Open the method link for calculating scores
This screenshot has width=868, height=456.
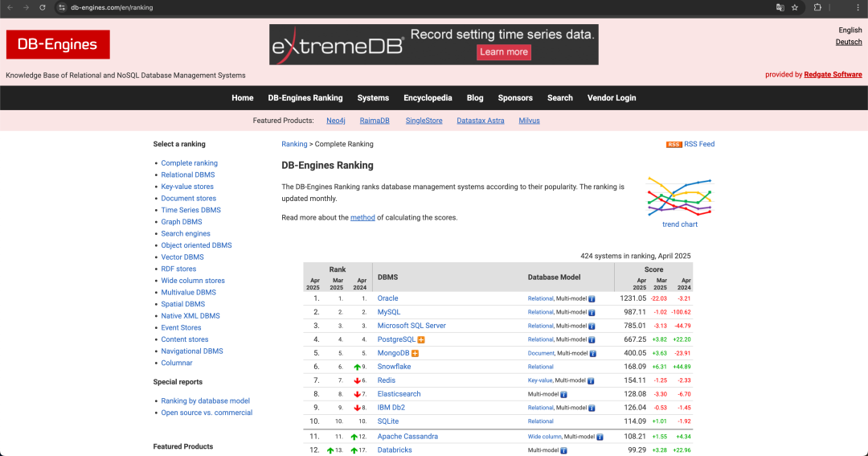(x=362, y=218)
